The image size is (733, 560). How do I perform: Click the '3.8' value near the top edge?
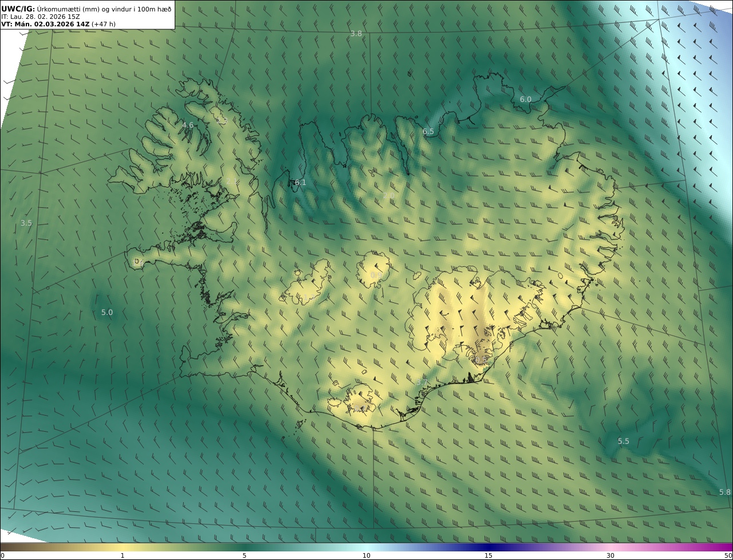[356, 34]
